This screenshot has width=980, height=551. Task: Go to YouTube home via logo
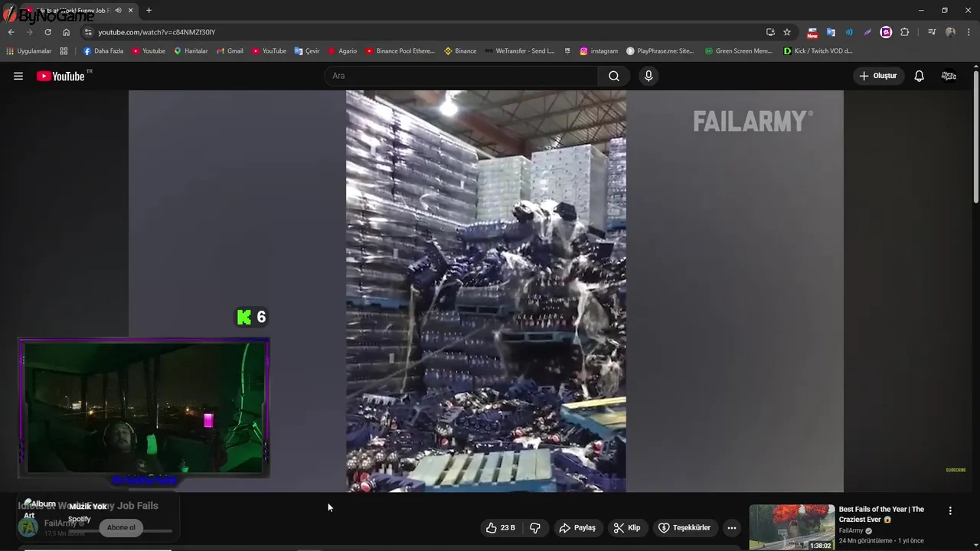pos(60,76)
